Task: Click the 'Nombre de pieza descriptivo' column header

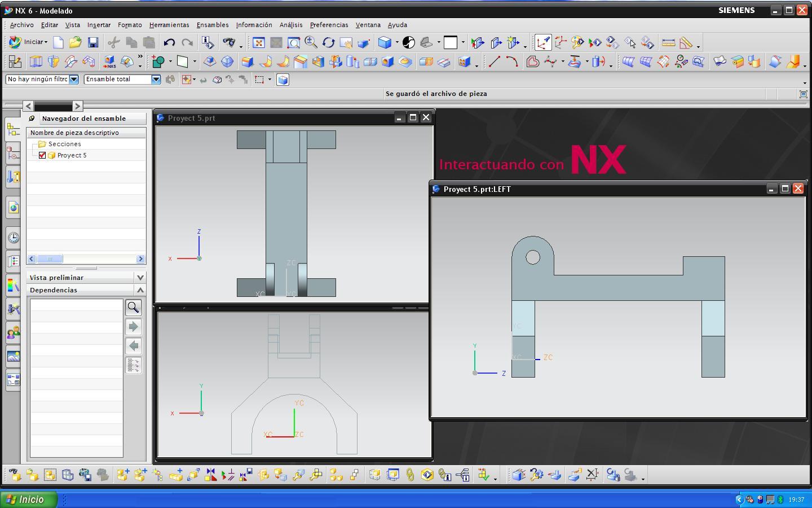Action: click(86, 133)
